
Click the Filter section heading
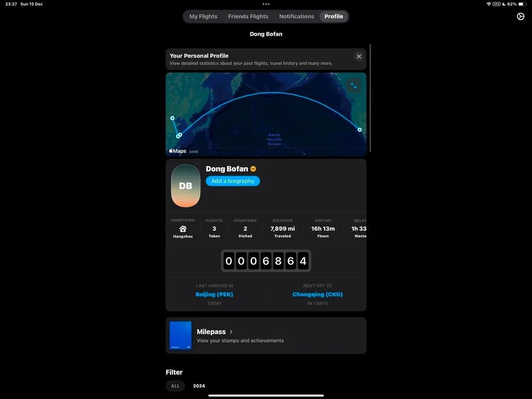(x=174, y=372)
